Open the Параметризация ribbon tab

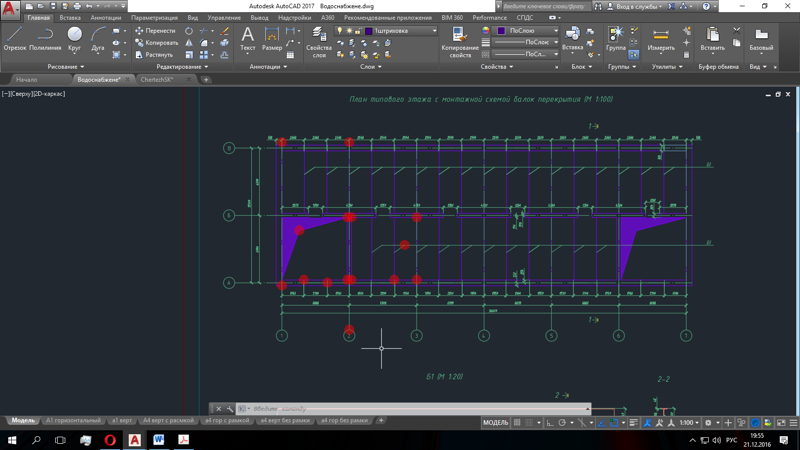[x=154, y=17]
